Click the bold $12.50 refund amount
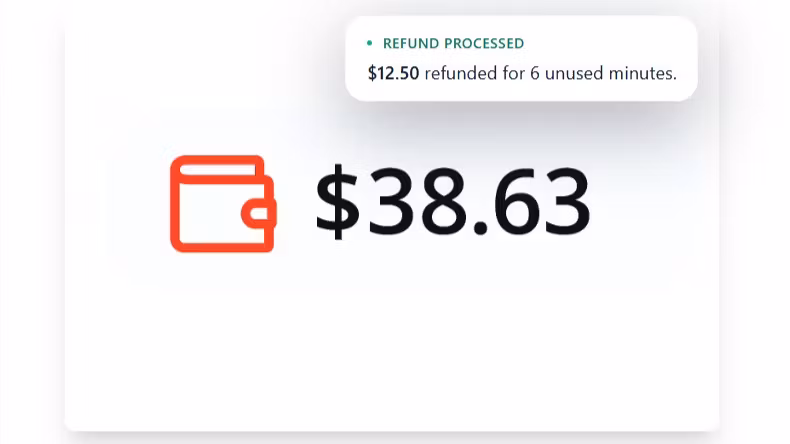790x444 pixels. pos(394,73)
